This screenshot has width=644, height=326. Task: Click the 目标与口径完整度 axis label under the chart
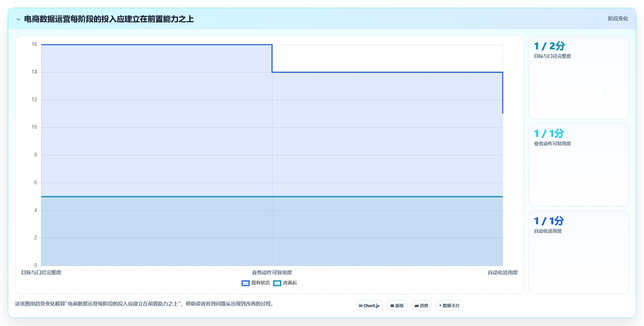coord(41,272)
